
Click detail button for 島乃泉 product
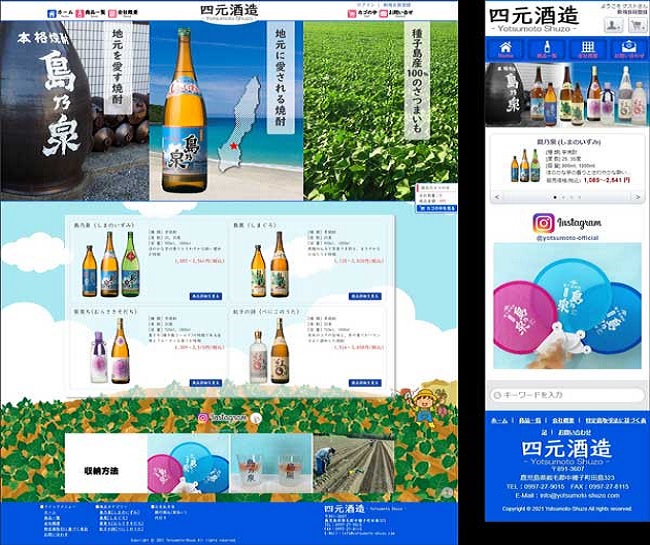pyautogui.click(x=206, y=296)
